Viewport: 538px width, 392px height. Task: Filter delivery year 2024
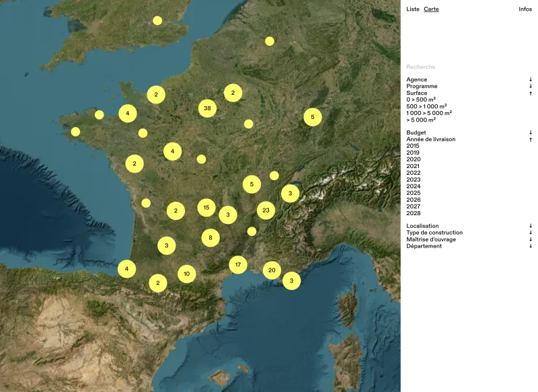[x=413, y=186]
